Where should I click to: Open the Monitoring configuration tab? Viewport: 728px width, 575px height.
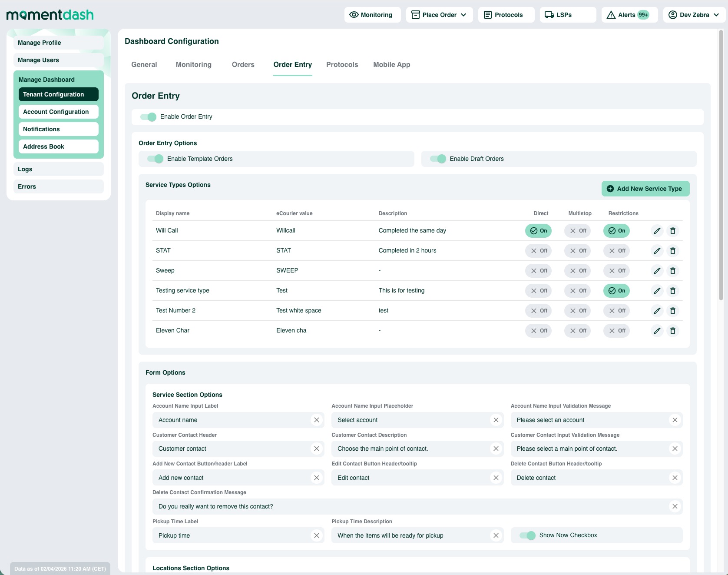[193, 65]
